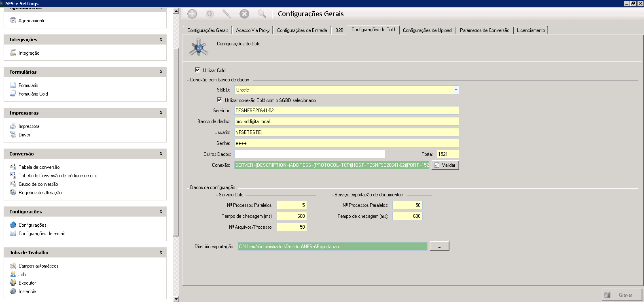Uncheck the Utilizar Cold checkbox
Viewport: 644px width, 302px height.
tap(197, 70)
